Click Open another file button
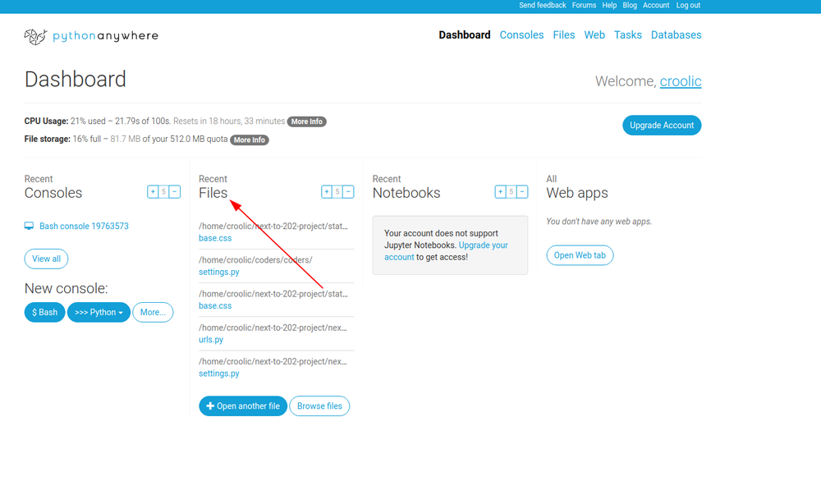Viewport: 821px width, 504px height. point(243,406)
